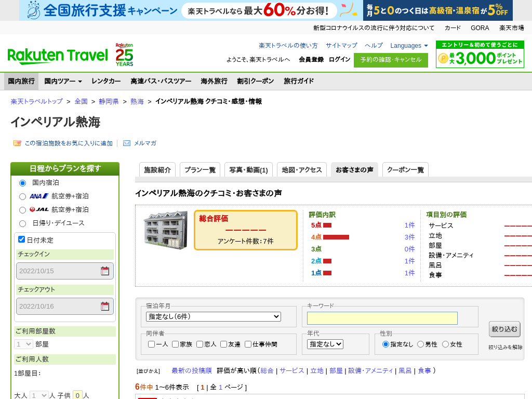Click the 予約の確認・キャンセル button

tap(391, 60)
